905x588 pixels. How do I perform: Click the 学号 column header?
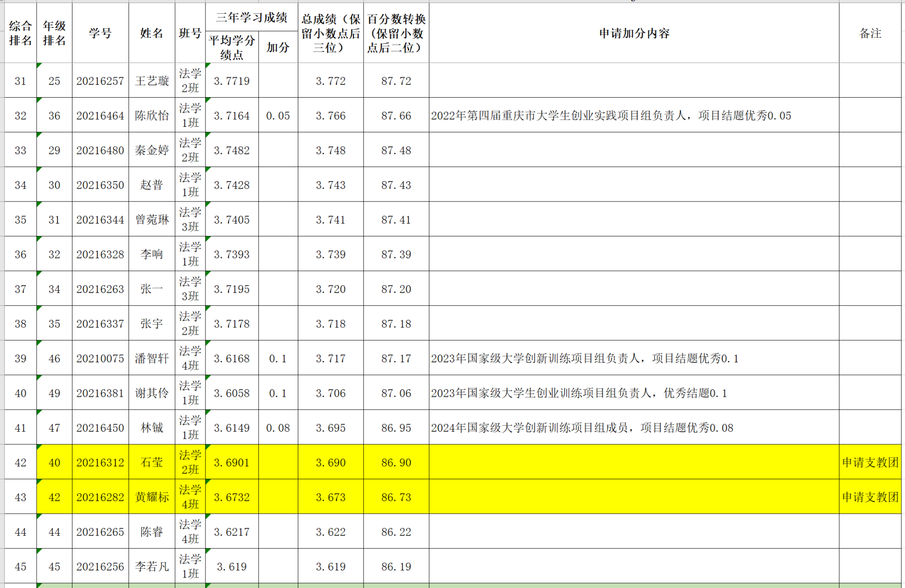[100, 33]
